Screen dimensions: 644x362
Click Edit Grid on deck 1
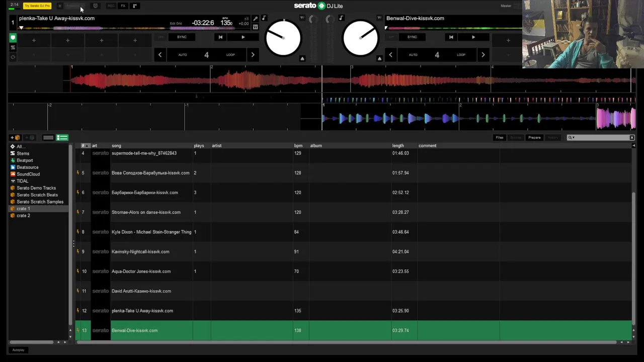176,24
